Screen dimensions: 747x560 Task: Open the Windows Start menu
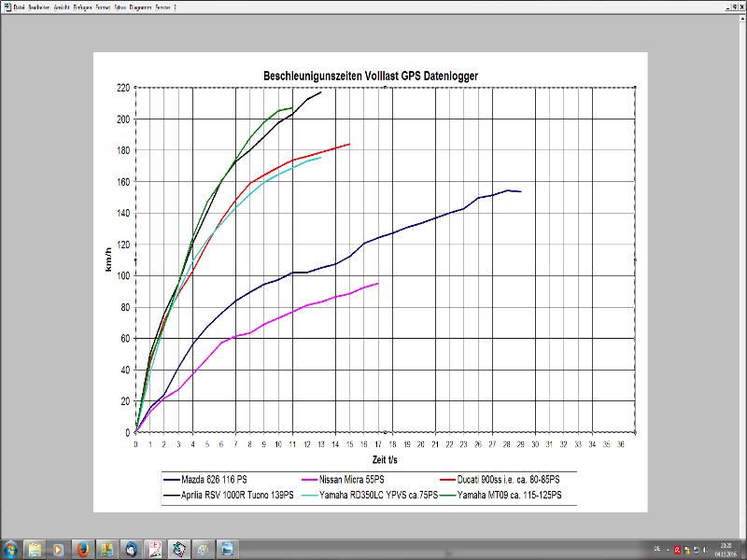[x=10, y=547]
